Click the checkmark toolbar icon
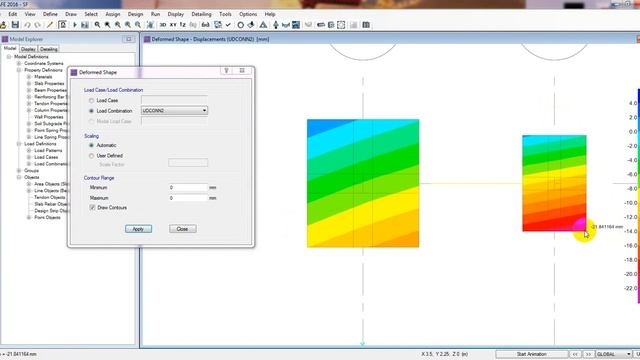Screen dimensions: 640x360 228,25
